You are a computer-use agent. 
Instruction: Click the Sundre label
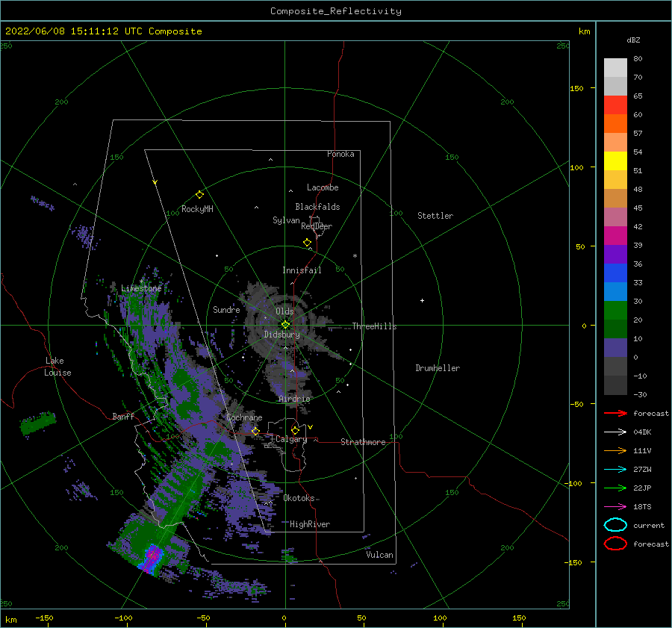tap(226, 309)
